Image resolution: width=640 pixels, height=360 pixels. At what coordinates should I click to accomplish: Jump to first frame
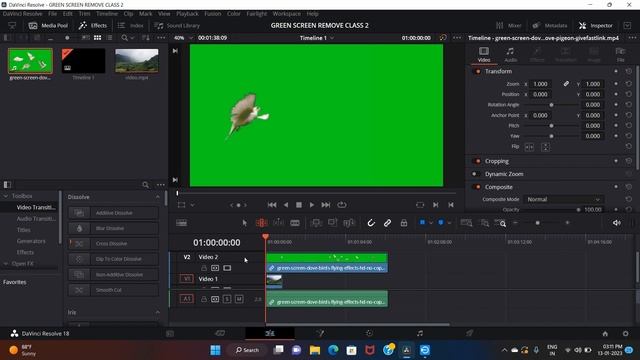coord(272,204)
